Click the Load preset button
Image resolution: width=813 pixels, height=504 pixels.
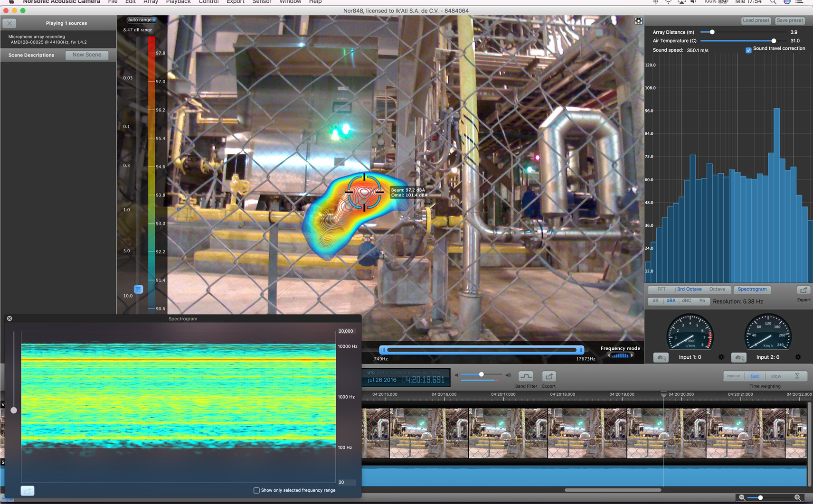756,20
